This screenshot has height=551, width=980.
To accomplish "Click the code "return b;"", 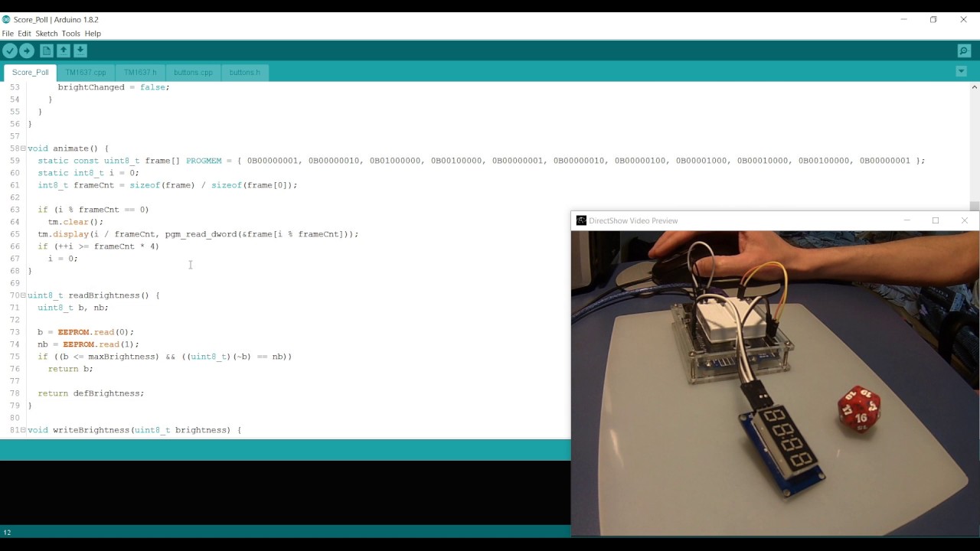I will click(70, 369).
